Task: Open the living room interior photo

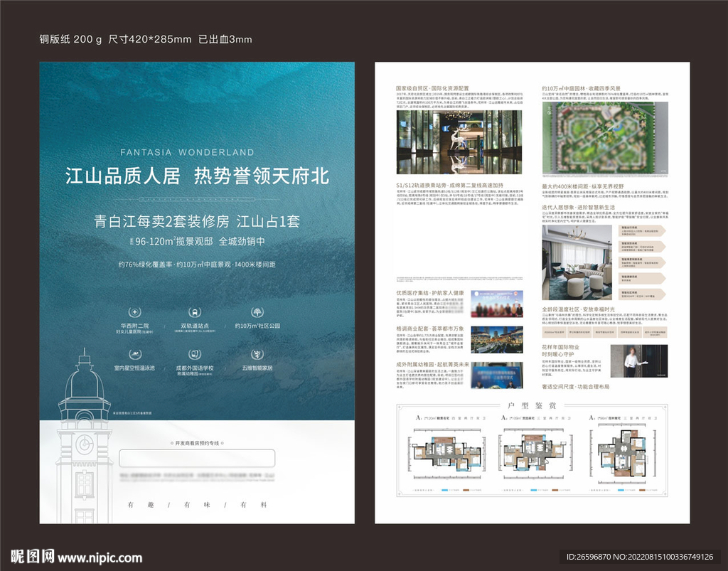Action: click(577, 262)
